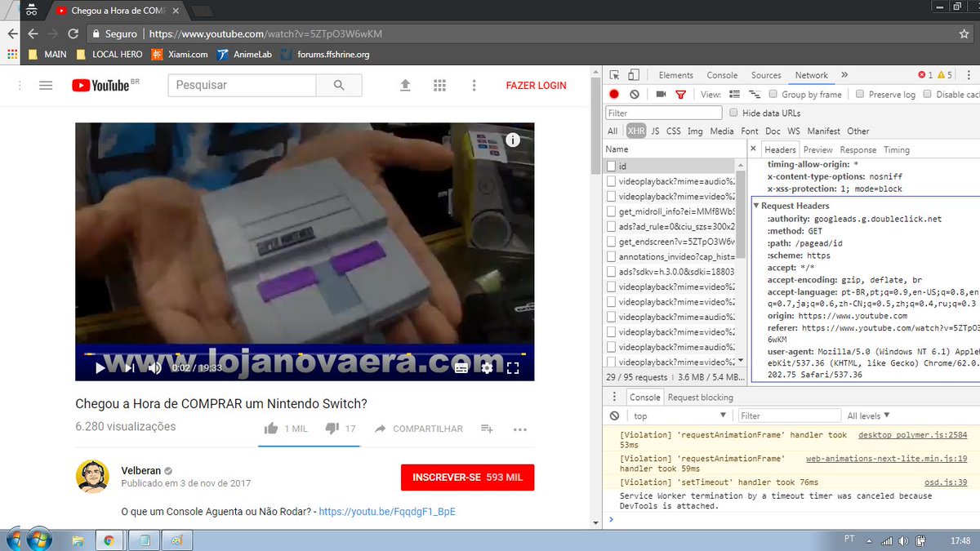Share the video via COMPARTILHAR

click(418, 429)
